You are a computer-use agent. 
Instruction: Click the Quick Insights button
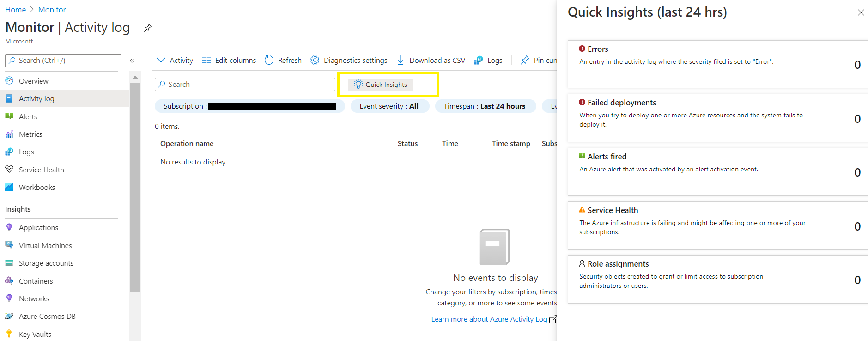[380, 85]
